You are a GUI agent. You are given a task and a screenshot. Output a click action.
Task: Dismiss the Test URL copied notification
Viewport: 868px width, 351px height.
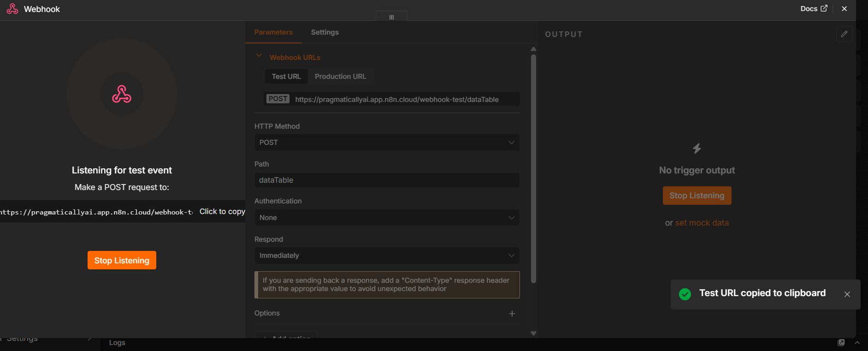847,294
